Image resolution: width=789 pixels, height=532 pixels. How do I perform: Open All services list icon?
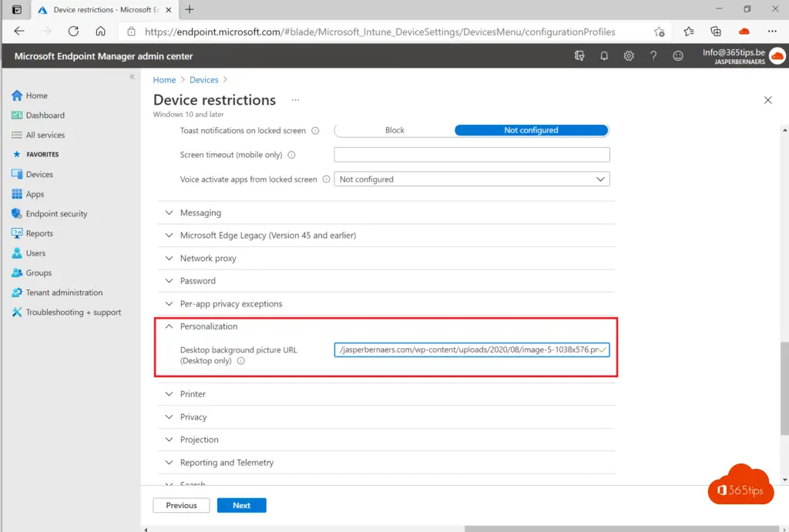pyautogui.click(x=17, y=135)
